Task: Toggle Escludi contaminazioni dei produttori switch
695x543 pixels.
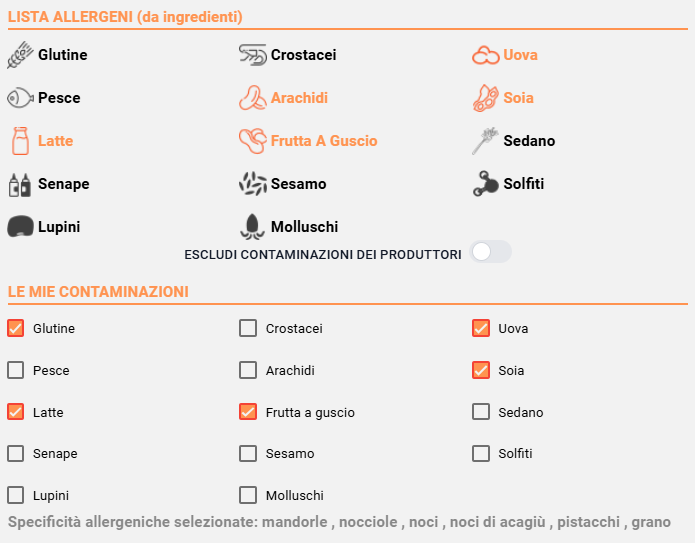Action: (490, 252)
